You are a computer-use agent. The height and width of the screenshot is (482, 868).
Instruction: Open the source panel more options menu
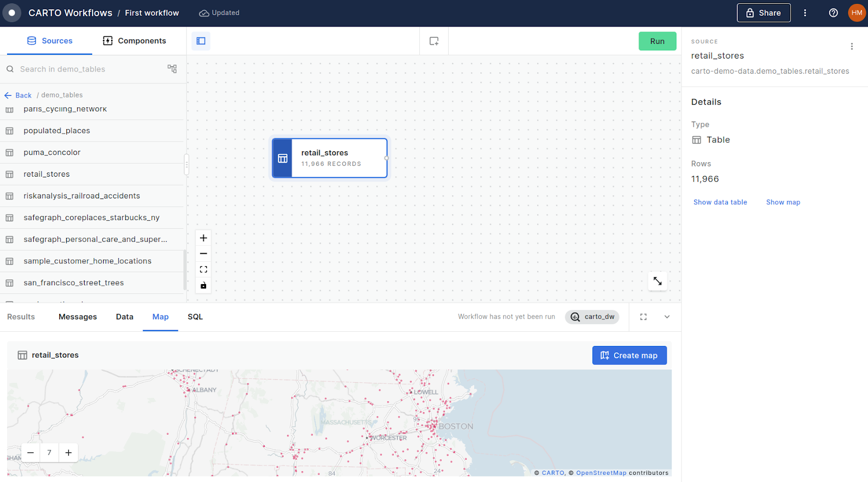852,47
